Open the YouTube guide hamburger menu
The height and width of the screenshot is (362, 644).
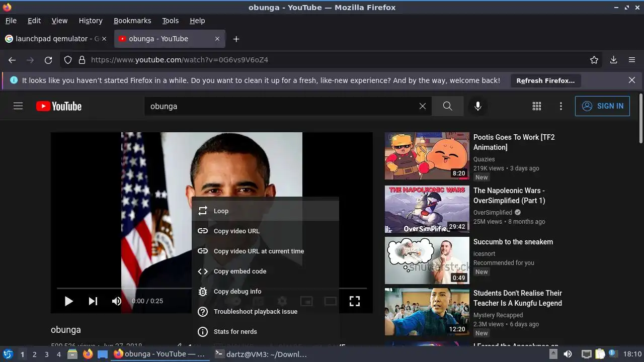(x=18, y=106)
